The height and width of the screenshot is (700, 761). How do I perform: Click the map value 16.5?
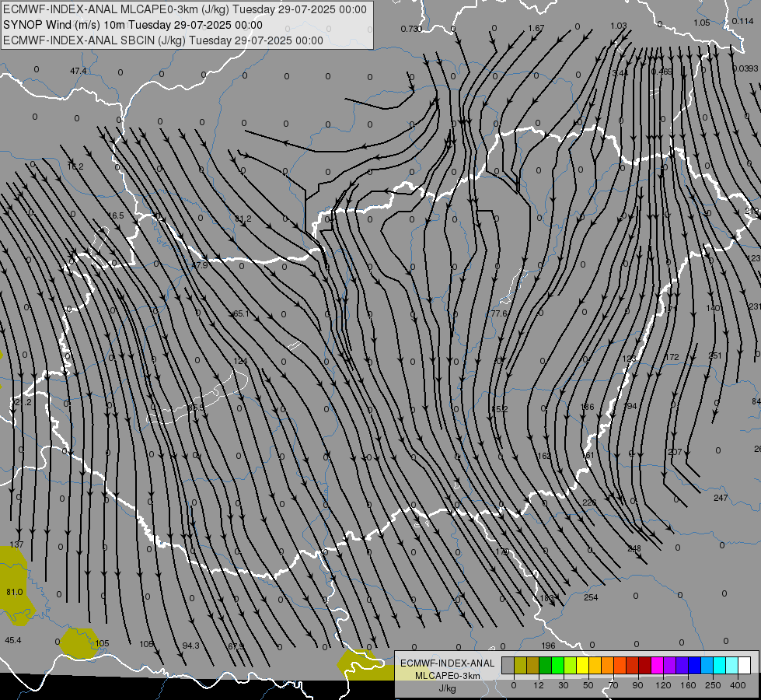tap(116, 215)
